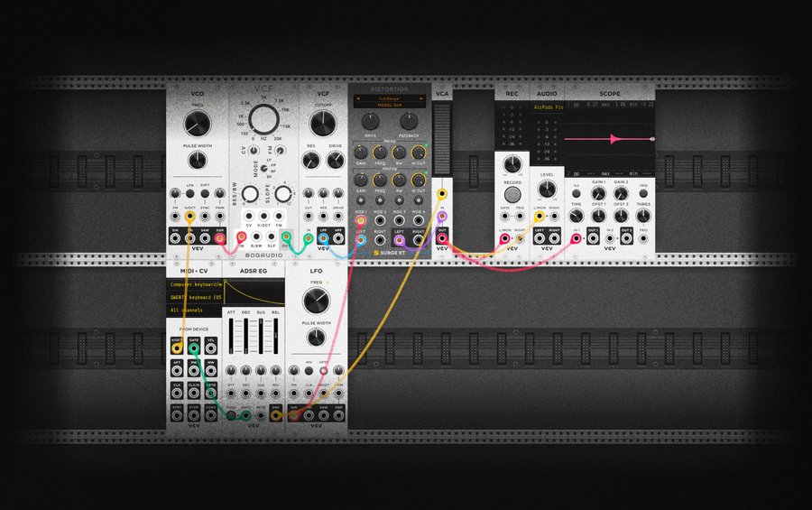Click the ADSR EG SUS slider
Screen dimensions: 812x510
click(261, 337)
